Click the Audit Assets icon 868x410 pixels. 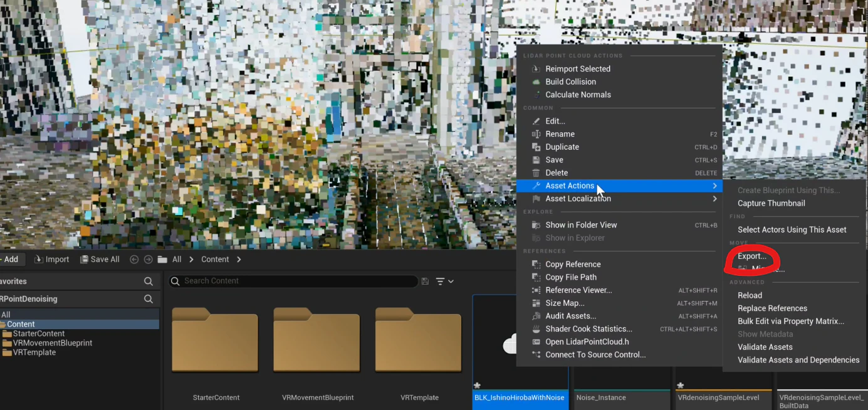tap(536, 316)
